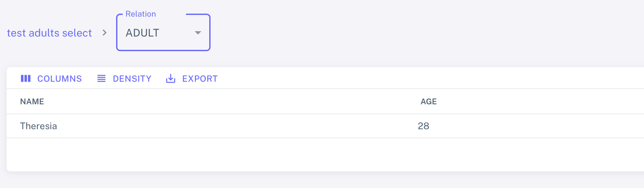Sort by the AGE column header
The width and height of the screenshot is (644, 188).
coord(428,102)
